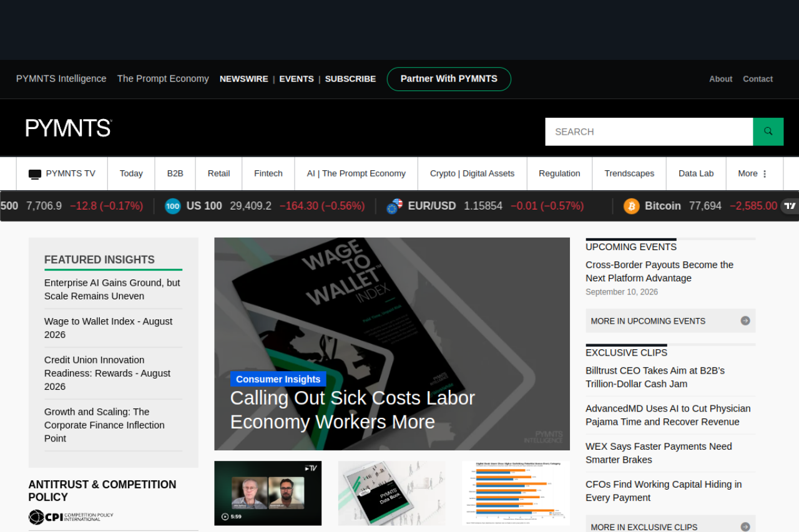Click the September 10, 2026 event date
The height and width of the screenshot is (532, 799).
pos(622,292)
